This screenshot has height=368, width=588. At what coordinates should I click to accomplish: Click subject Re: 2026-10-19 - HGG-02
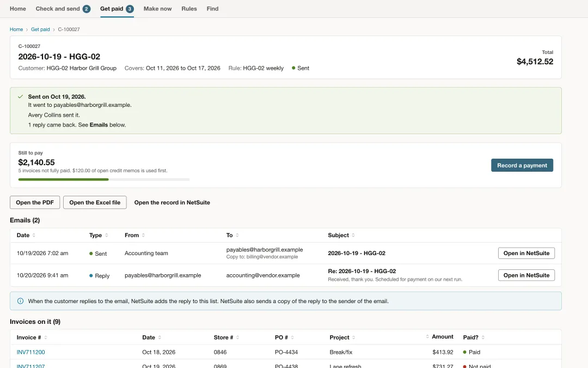[x=362, y=271]
